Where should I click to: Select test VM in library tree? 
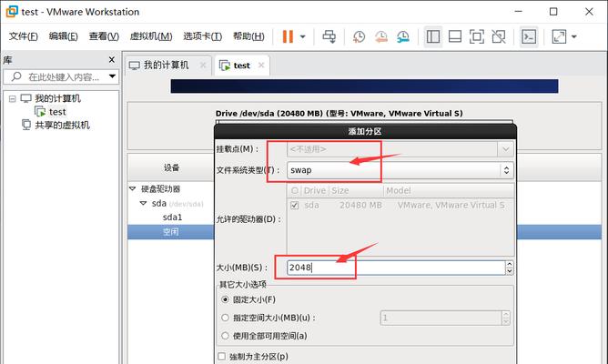coord(57,112)
